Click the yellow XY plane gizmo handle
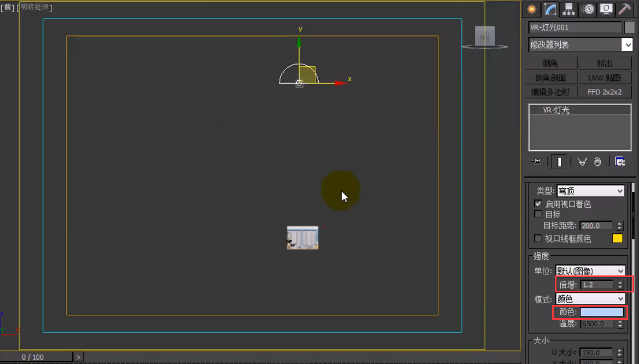Viewport: 639px width, 364px height. [307, 75]
